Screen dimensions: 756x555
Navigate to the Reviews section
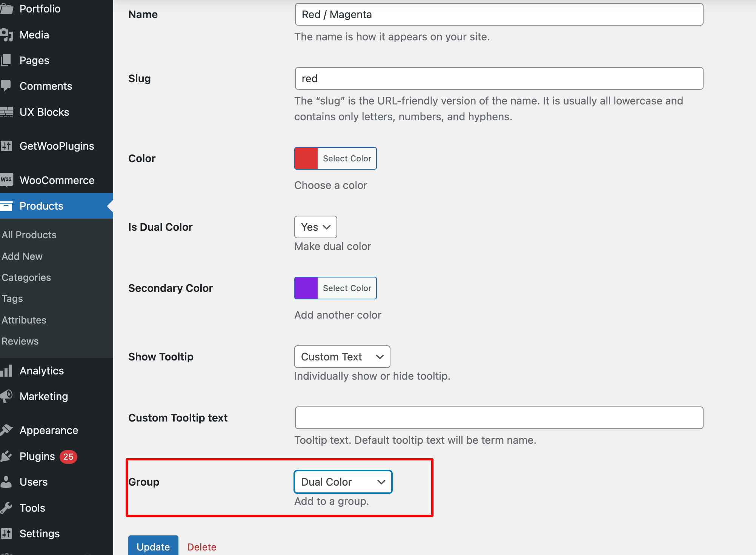tap(20, 341)
